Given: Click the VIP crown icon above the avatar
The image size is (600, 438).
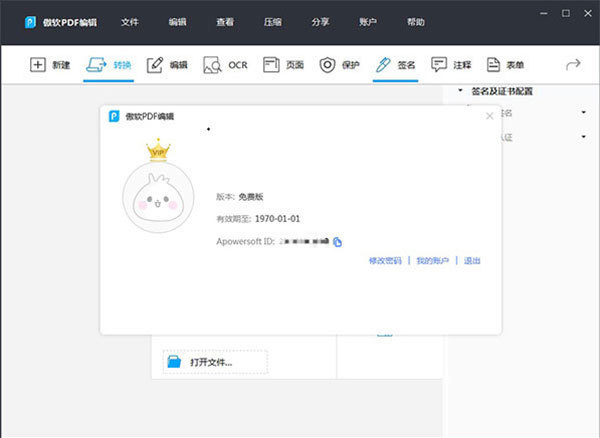Looking at the screenshot, I should 158,150.
